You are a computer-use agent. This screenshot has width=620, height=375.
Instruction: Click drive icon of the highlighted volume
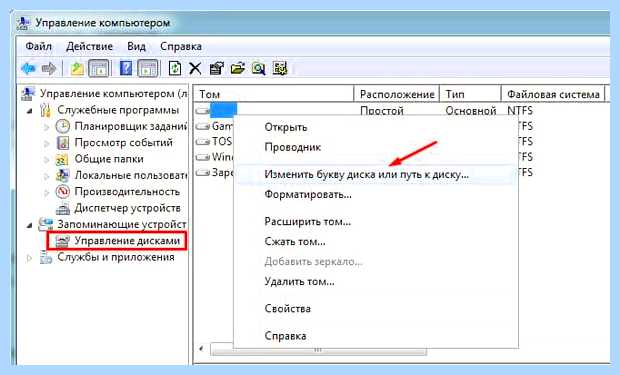tap(202, 111)
